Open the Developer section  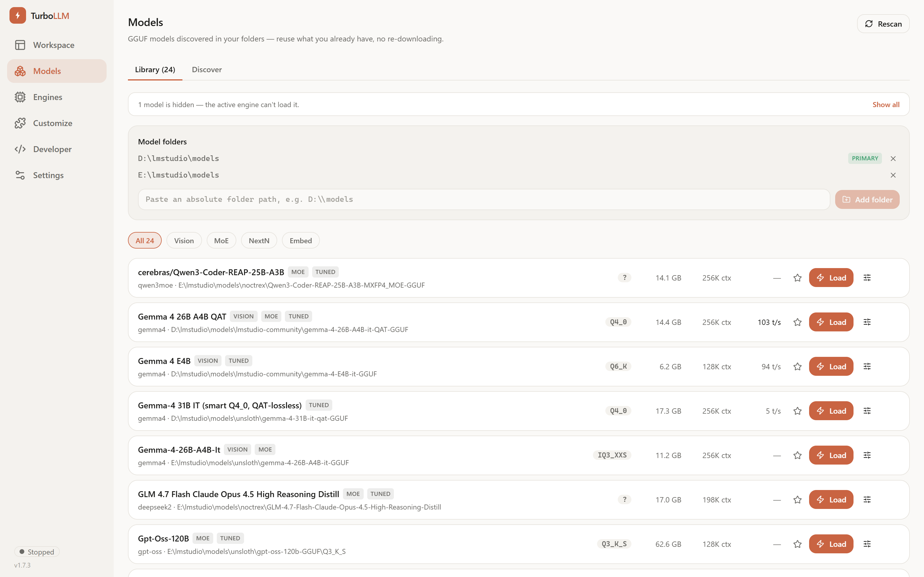[x=57, y=149]
